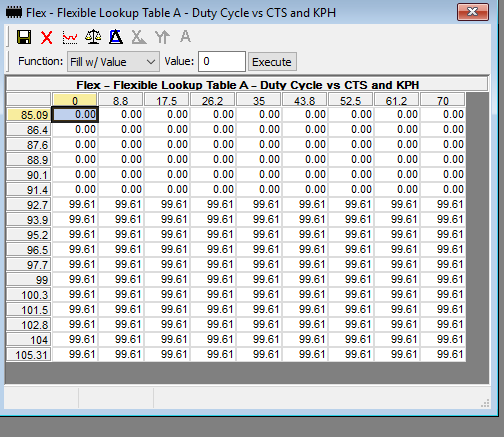Screen dimensions: 504x437
Task: Click the status bar resize grip
Action: [x=485, y=403]
